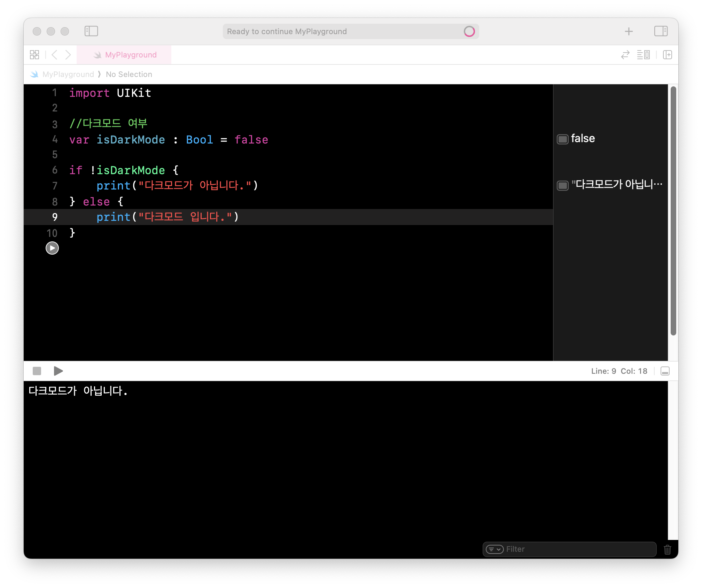Hide the debug console area toggle
This screenshot has width=702, height=588.
click(x=665, y=371)
